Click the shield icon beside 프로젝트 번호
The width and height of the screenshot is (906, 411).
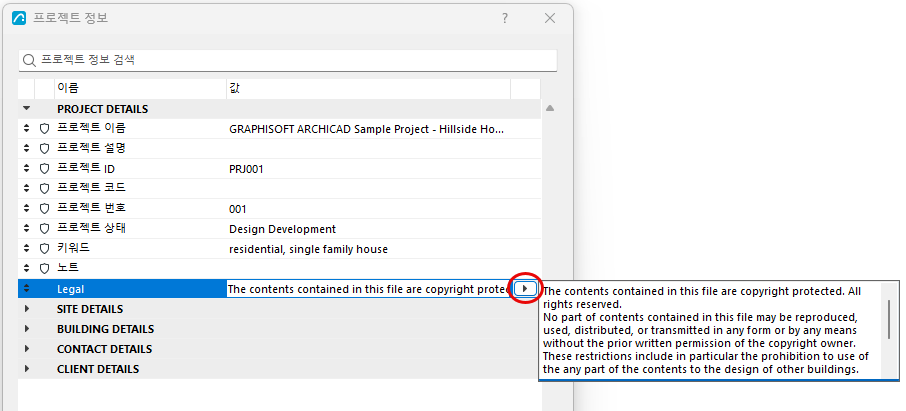pos(44,209)
